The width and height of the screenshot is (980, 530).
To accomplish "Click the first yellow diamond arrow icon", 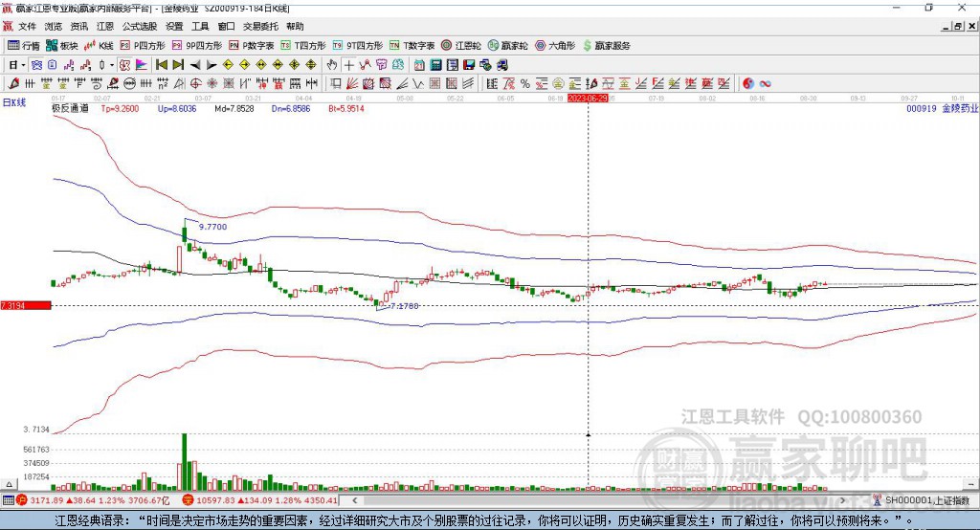I will [x=228, y=65].
